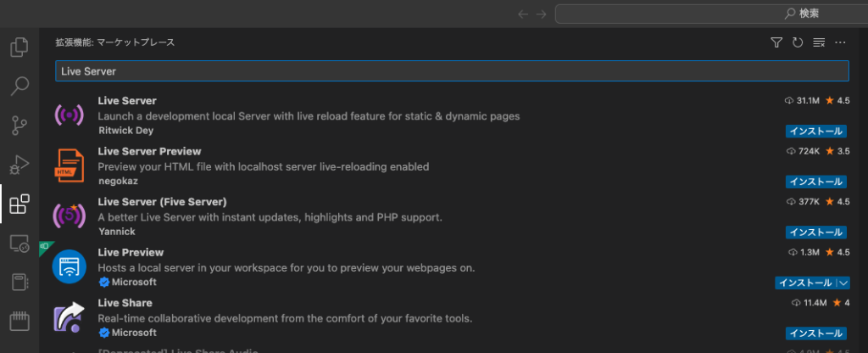Install the Live Share extension

(x=815, y=333)
